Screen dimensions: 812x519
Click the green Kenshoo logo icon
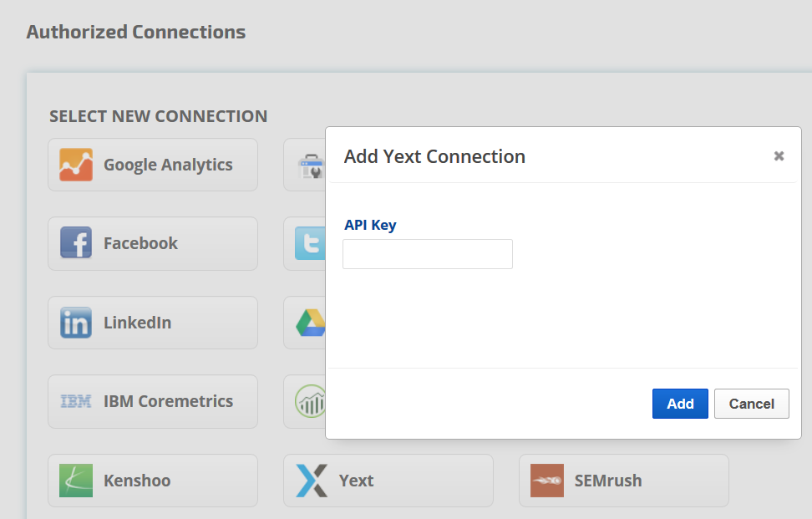click(x=76, y=481)
